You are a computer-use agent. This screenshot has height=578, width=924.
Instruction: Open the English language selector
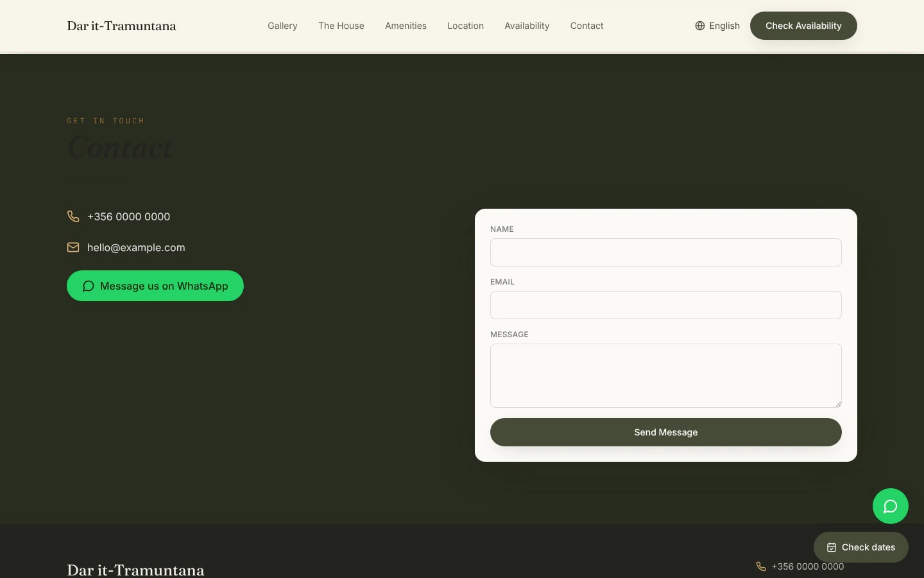point(717,26)
